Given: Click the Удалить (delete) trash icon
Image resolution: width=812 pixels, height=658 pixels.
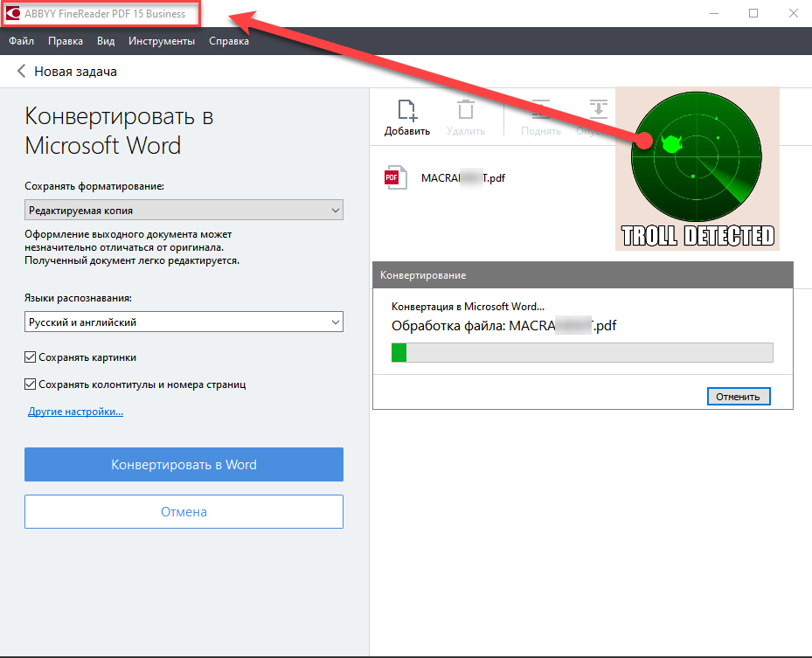Looking at the screenshot, I should pyautogui.click(x=466, y=110).
